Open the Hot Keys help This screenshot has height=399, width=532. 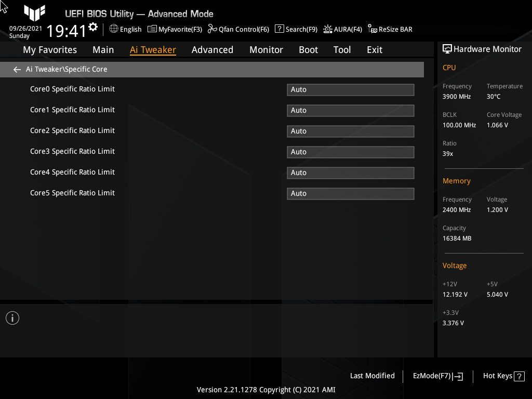click(x=503, y=376)
